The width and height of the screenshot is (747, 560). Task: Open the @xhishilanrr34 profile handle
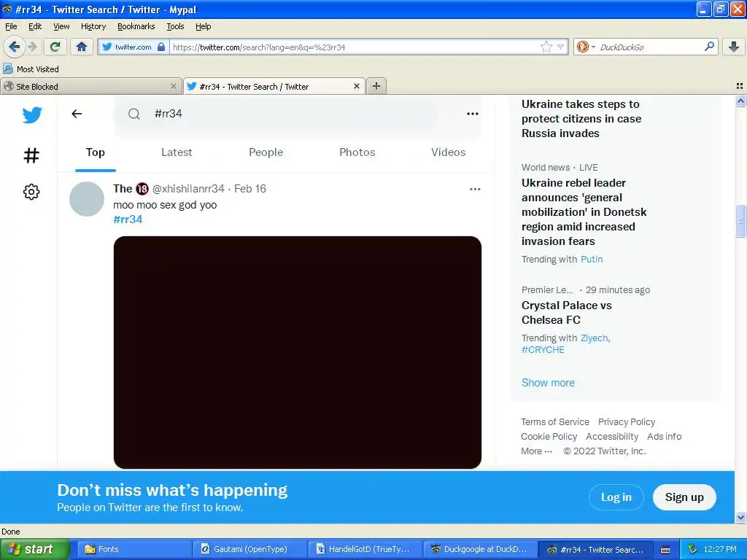pyautogui.click(x=188, y=189)
